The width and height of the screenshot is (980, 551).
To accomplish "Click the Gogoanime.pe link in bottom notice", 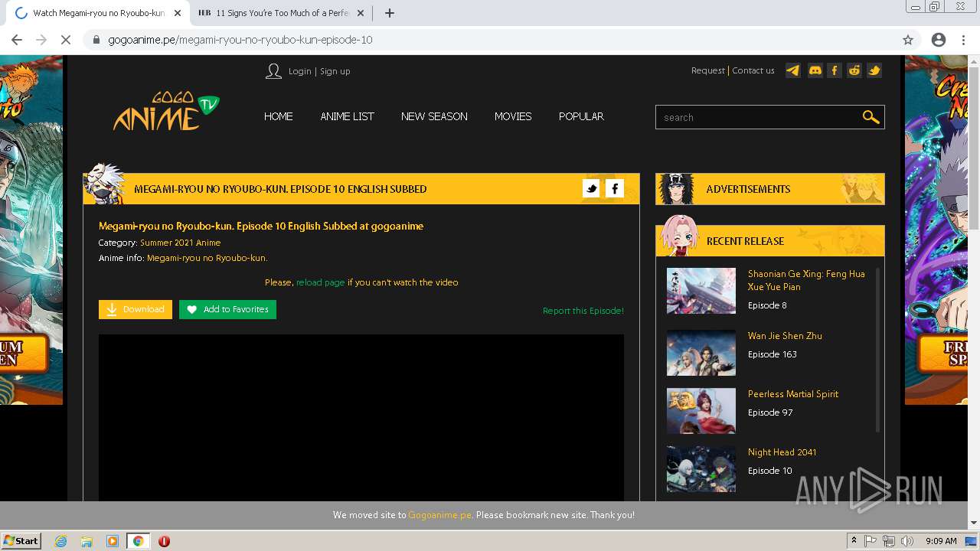I will click(439, 515).
